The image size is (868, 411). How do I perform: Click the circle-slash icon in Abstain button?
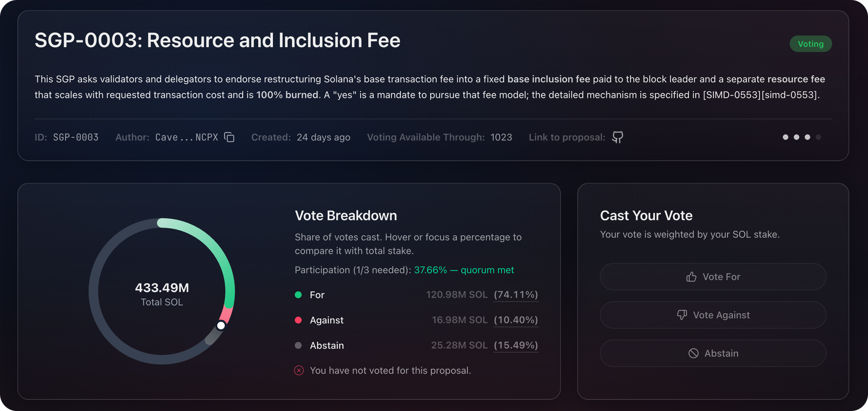point(694,353)
